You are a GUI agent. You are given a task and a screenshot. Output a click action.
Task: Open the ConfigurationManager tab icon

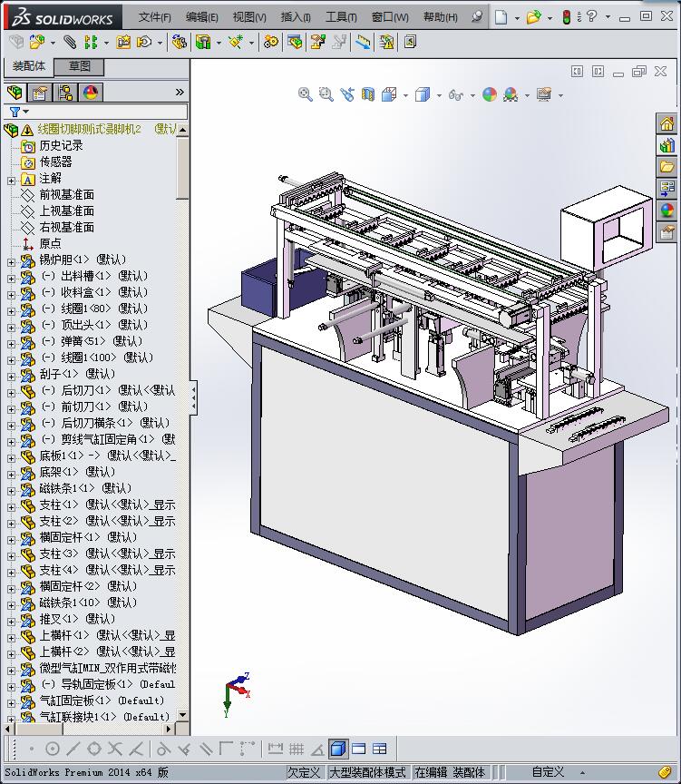pos(65,93)
